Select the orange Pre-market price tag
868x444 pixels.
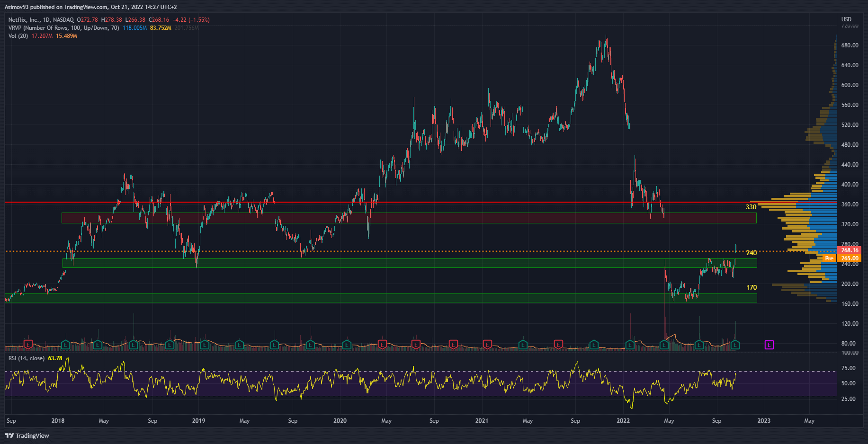(x=829, y=258)
